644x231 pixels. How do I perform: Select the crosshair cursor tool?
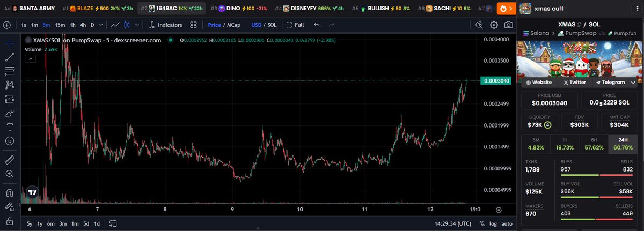coord(9,43)
